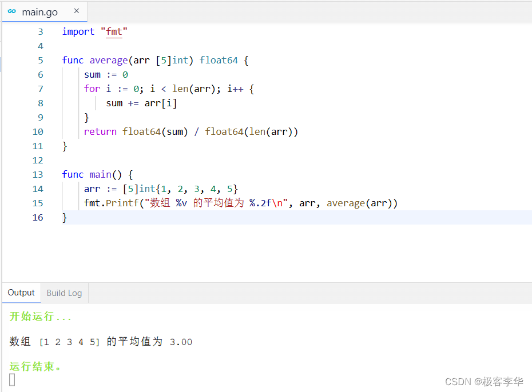Click float64(len(arr)) expression on line 10
The height and width of the screenshot is (392, 532).
tap(251, 132)
